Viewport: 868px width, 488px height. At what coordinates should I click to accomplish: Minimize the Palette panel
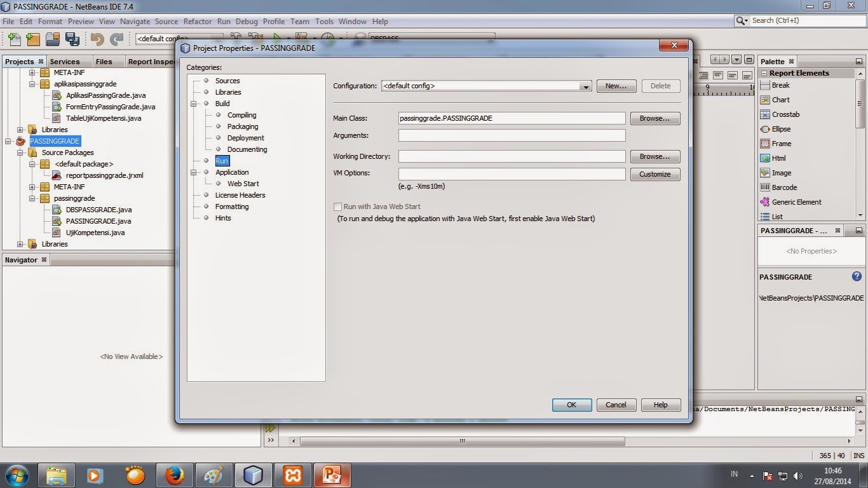(x=859, y=62)
